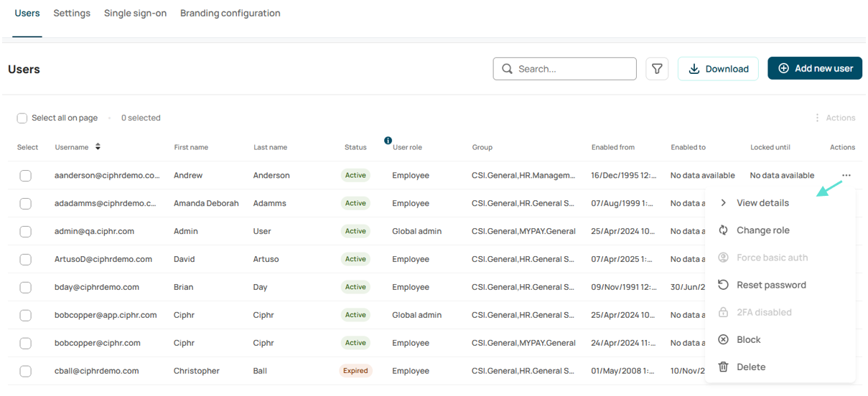
Task: Click the Enabled from column header
Action: pos(613,147)
